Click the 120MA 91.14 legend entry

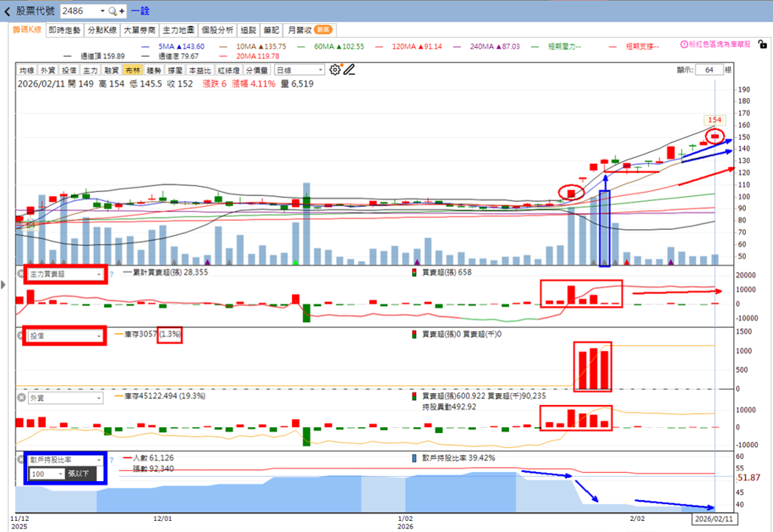point(408,47)
